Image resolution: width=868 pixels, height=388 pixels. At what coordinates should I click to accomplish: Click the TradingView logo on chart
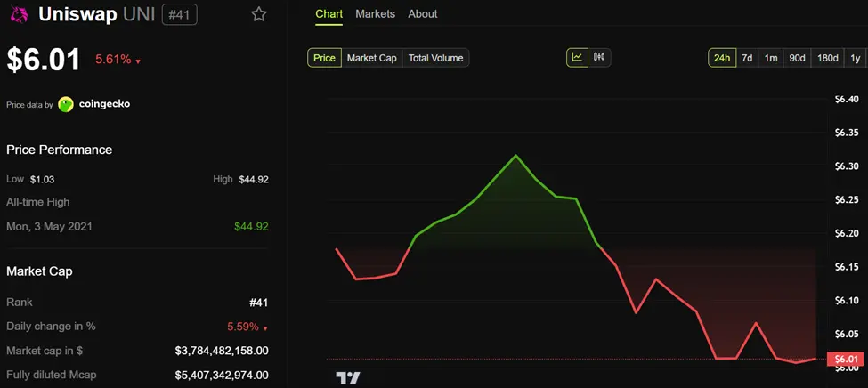click(348, 377)
